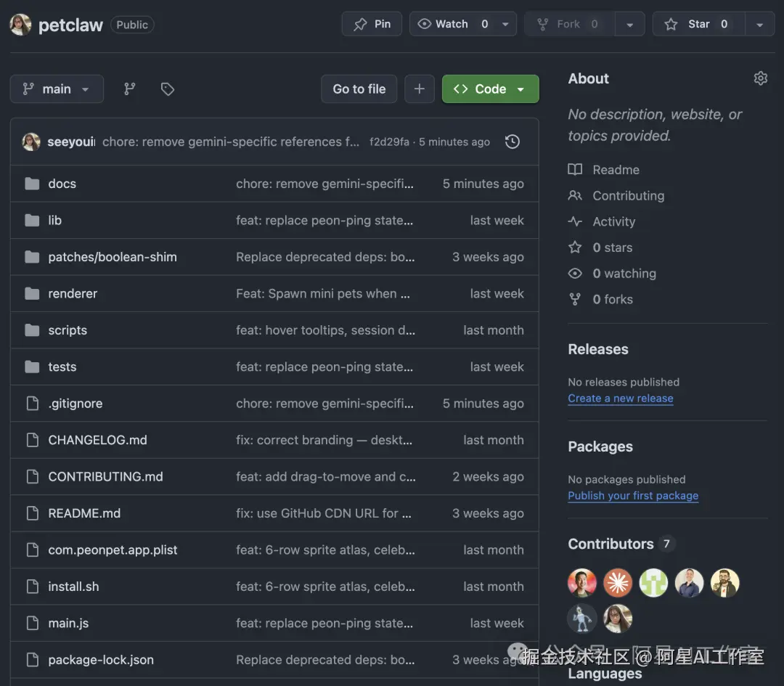
Task: Open Activity link in About
Action: click(x=614, y=221)
